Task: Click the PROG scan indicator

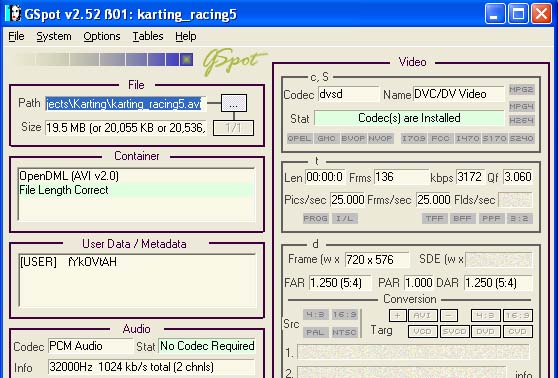Action: click(x=316, y=218)
